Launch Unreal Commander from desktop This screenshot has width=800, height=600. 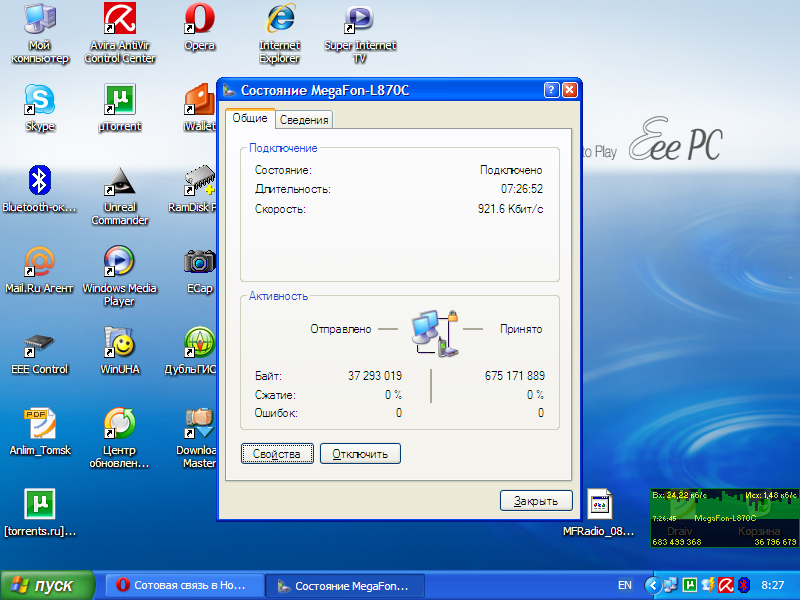click(120, 182)
